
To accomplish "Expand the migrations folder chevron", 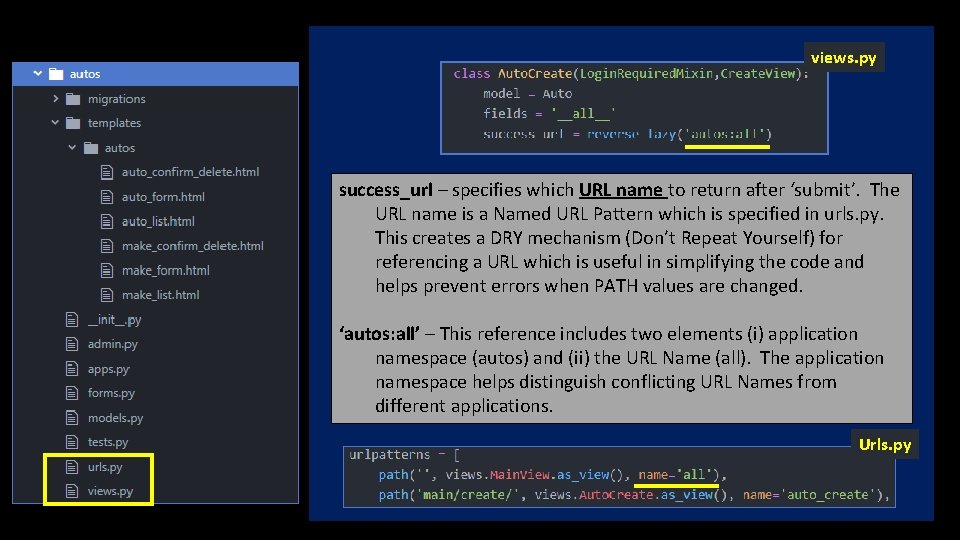I will tap(56, 98).
